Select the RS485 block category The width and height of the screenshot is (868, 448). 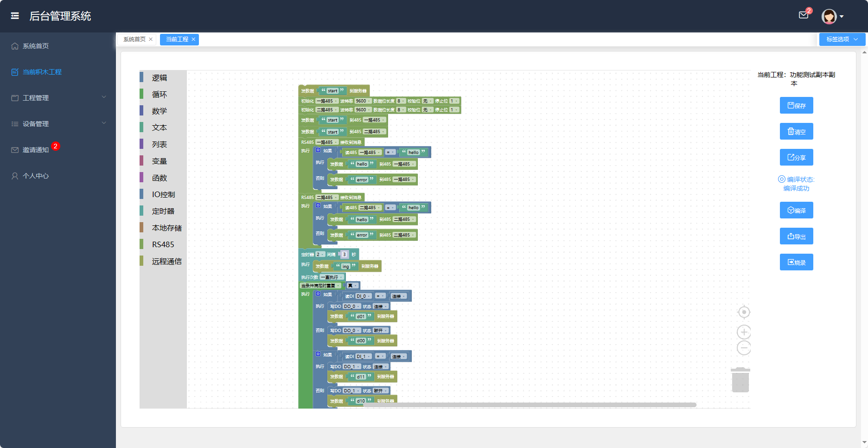click(163, 244)
